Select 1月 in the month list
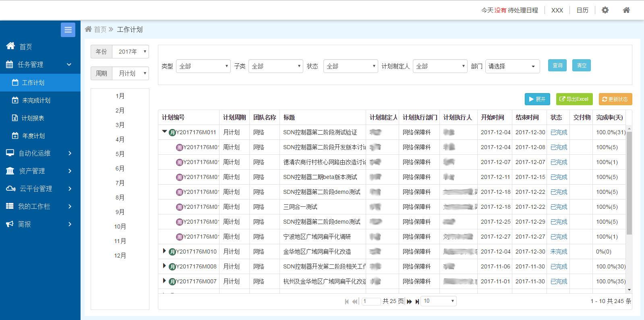Screen dimensions: 644x320 (120, 96)
